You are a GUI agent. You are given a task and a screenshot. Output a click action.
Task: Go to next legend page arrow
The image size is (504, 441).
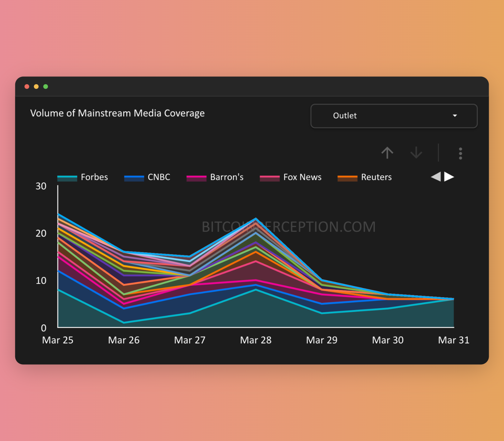[x=449, y=177]
